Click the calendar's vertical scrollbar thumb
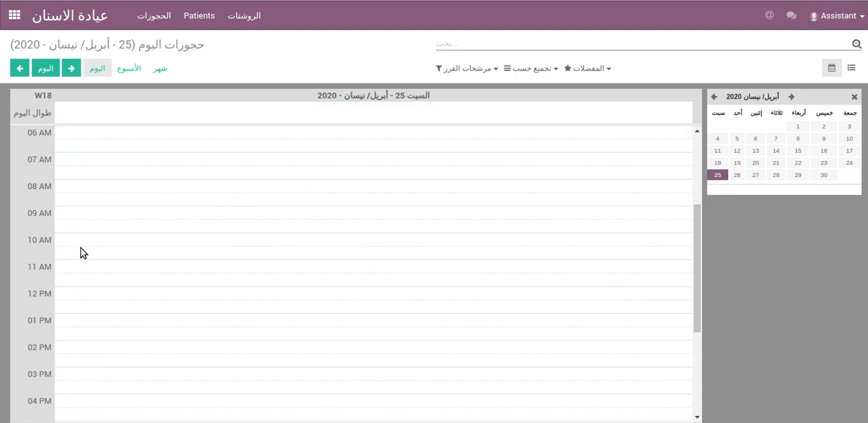 point(697,268)
